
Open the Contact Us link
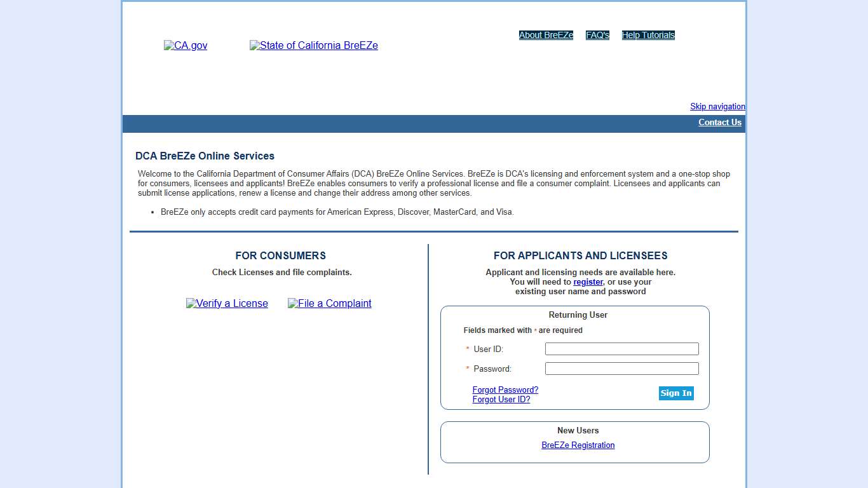(719, 123)
